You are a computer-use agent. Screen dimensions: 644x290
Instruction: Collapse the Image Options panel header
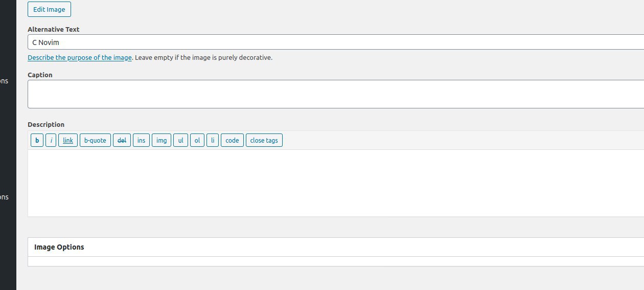pos(332,247)
